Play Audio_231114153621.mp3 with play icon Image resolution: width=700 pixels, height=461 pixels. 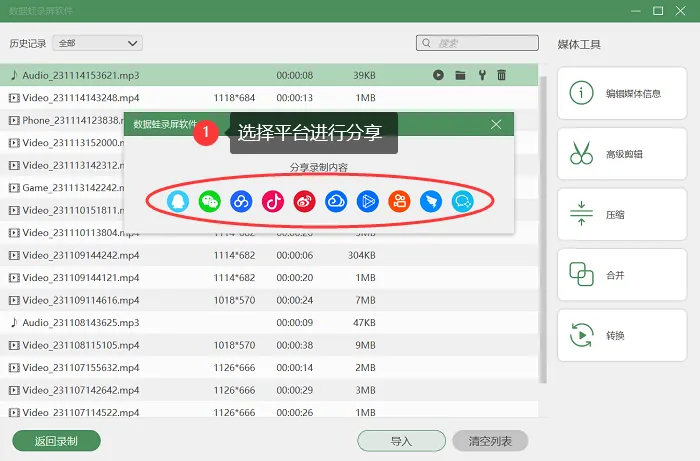(438, 75)
